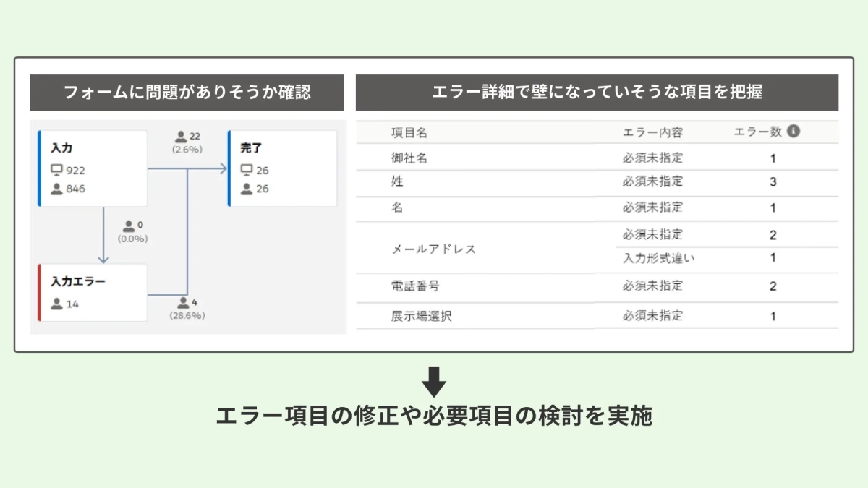The height and width of the screenshot is (488, 868).
Task: Click the エラー詳細 section header
Action: tap(595, 90)
